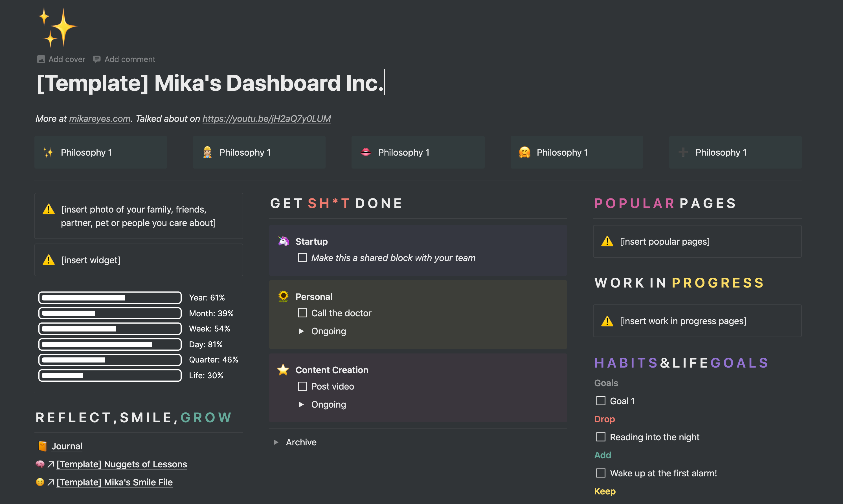Open the mikareyes.com link

100,118
